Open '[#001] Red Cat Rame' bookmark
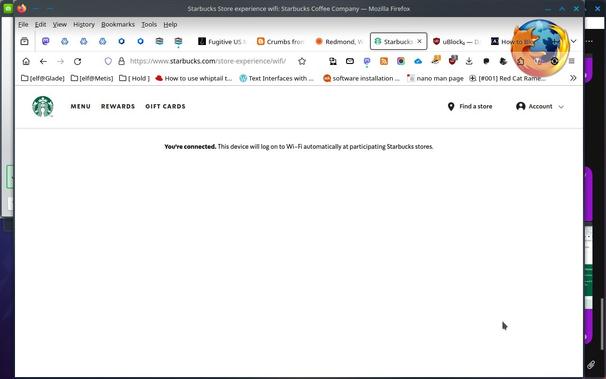 point(507,78)
